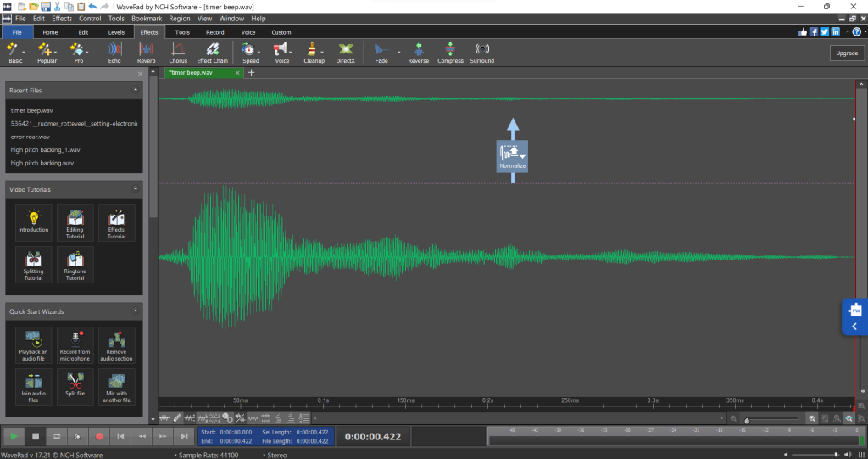This screenshot has width=868, height=459.
Task: Start the Split file wizard
Action: tap(75, 386)
